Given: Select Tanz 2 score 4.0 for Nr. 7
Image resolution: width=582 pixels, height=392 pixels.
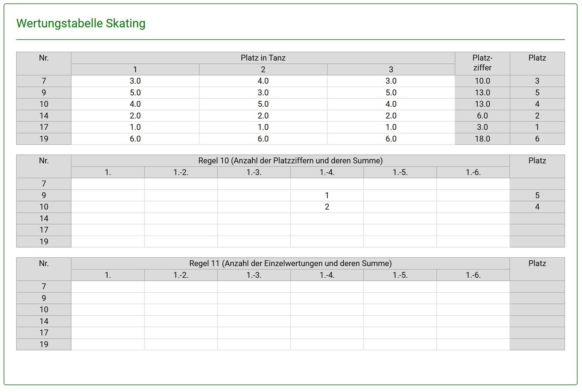Looking at the screenshot, I should [263, 81].
